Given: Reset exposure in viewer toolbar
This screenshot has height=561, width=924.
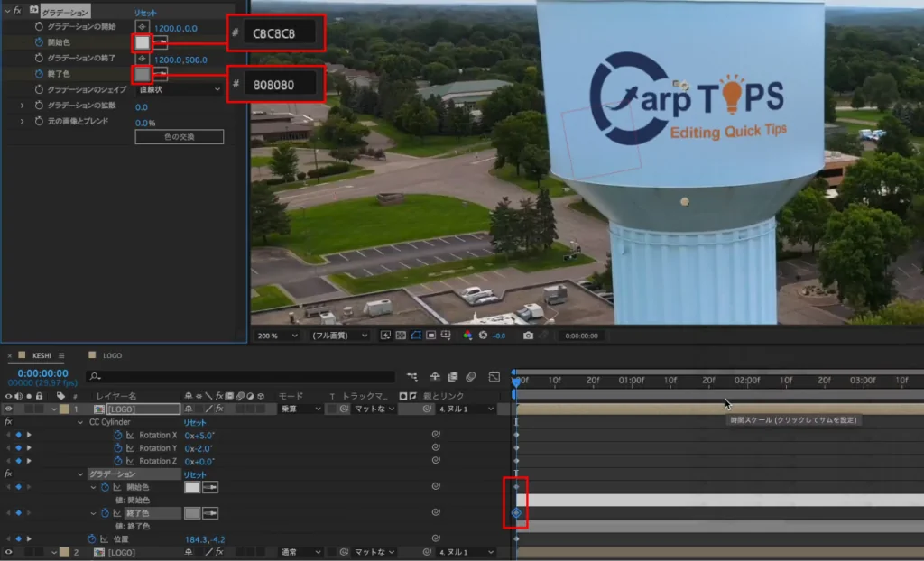Looking at the screenshot, I should 483,336.
